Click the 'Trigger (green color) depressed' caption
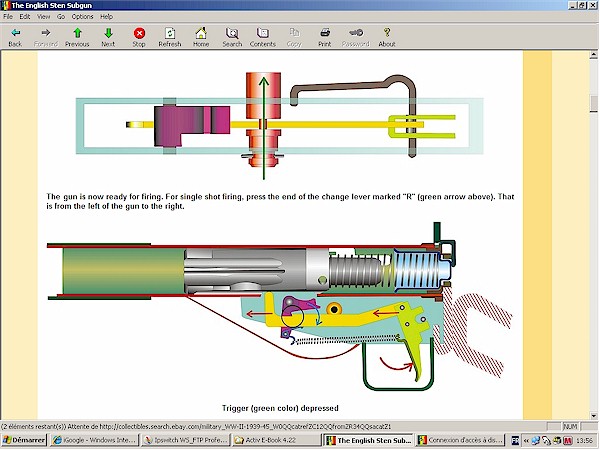Viewport: 600px width, 450px height. (x=280, y=408)
